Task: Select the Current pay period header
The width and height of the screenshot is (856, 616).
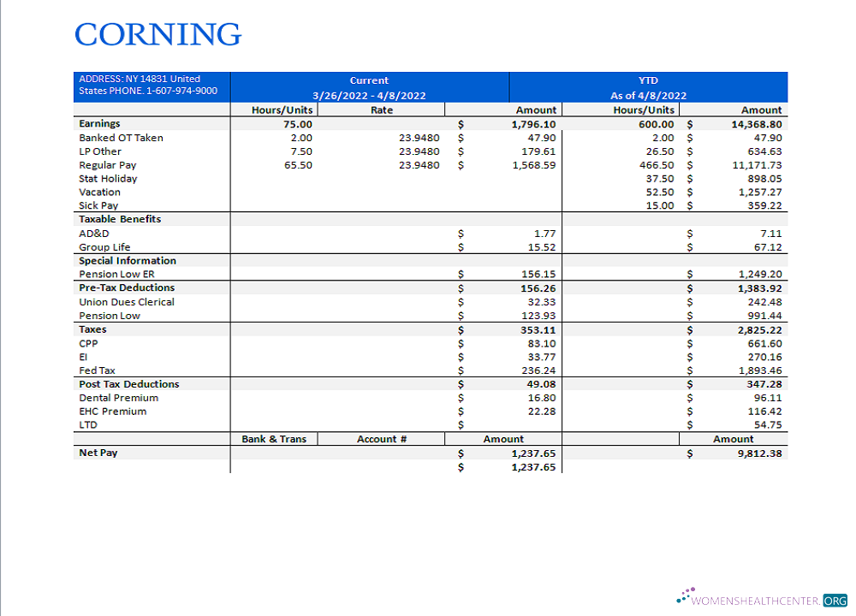Action: [369, 86]
